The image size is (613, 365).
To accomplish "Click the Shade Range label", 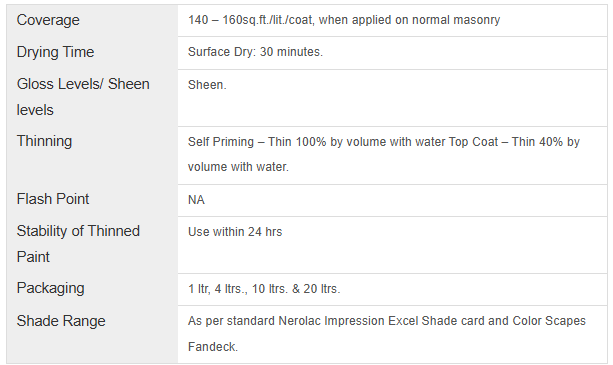I will point(61,321).
